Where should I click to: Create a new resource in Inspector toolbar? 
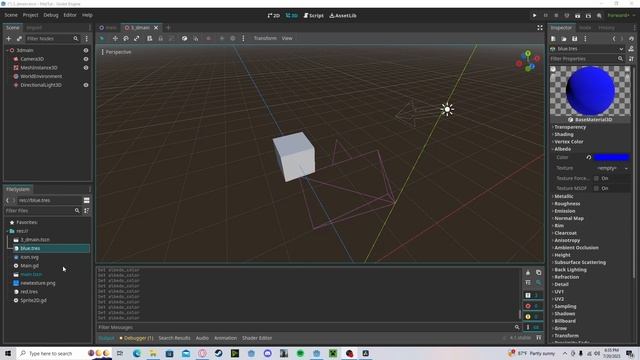point(553,38)
